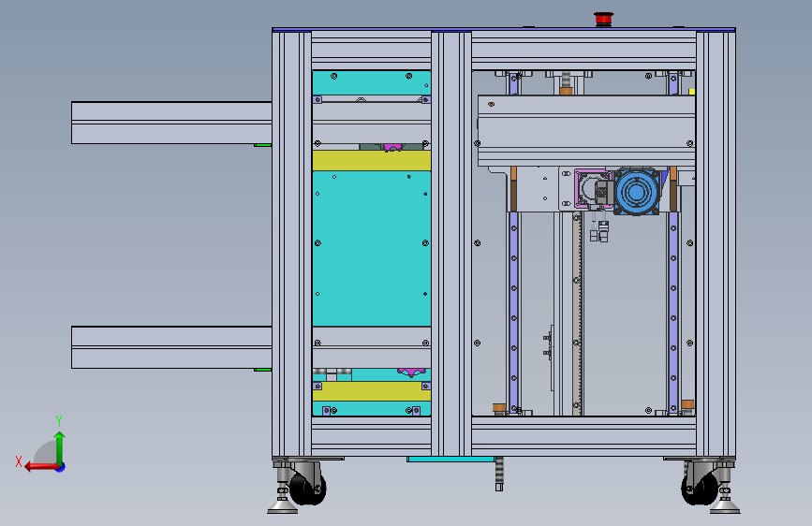Click the left black caster wheel
Viewport: 812px width, 526px height.
[x=307, y=489]
